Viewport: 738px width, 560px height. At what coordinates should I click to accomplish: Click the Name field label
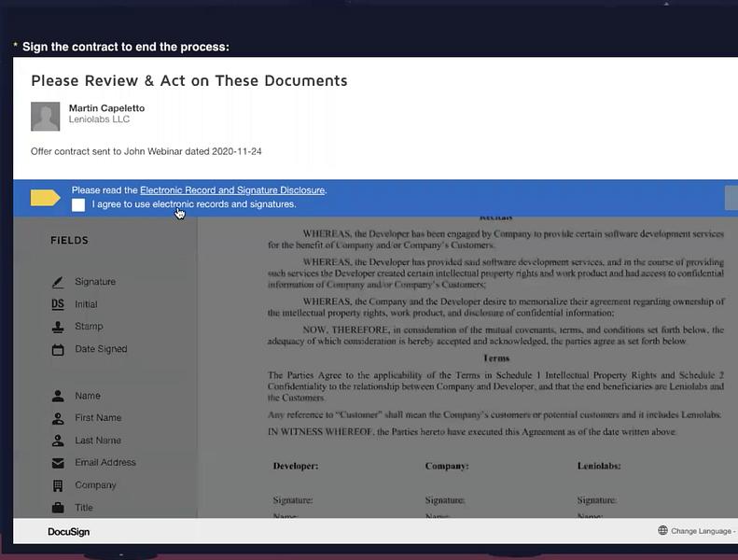click(x=88, y=396)
